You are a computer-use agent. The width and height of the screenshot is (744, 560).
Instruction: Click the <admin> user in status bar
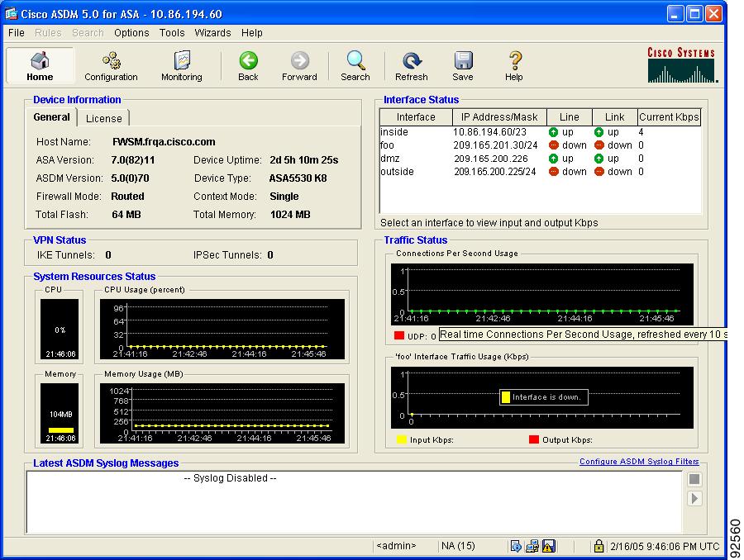tap(396, 546)
